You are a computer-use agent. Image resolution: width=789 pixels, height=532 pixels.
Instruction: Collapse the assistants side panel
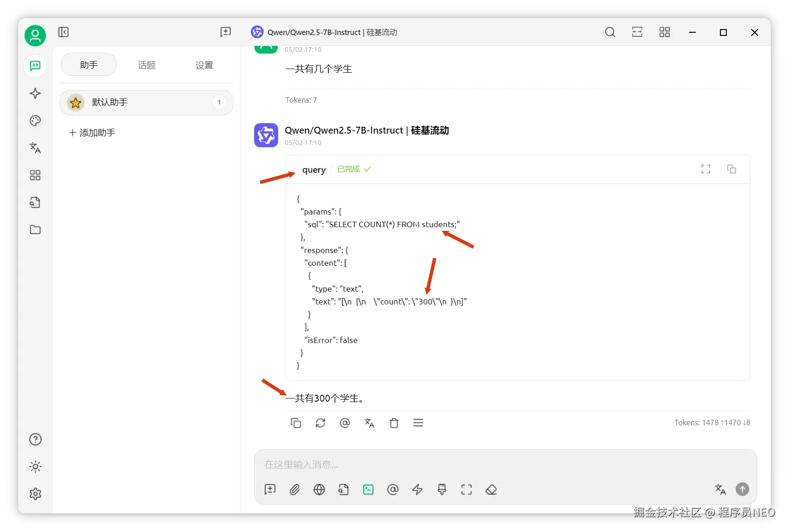click(x=63, y=32)
